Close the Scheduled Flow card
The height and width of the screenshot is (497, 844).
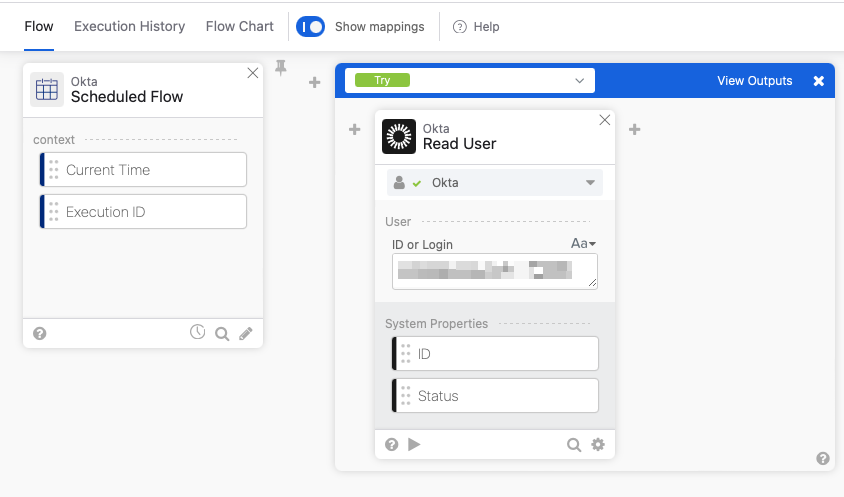[252, 73]
